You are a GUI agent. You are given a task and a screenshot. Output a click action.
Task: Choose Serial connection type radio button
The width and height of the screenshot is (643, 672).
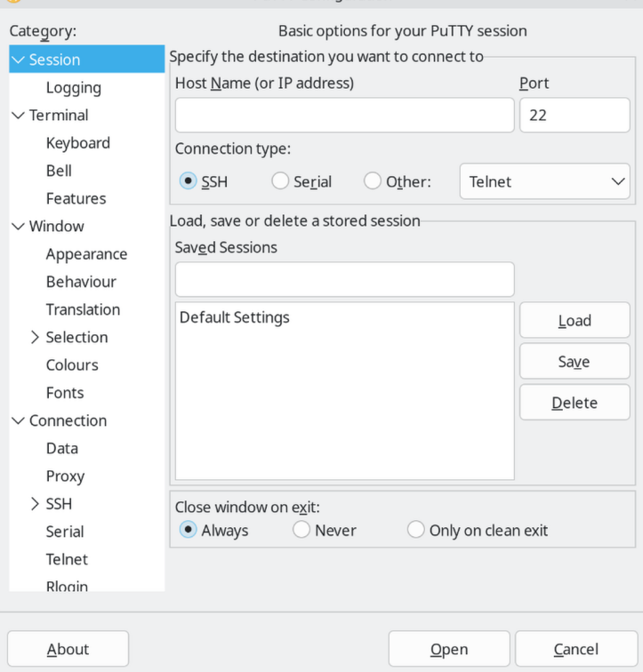280,181
